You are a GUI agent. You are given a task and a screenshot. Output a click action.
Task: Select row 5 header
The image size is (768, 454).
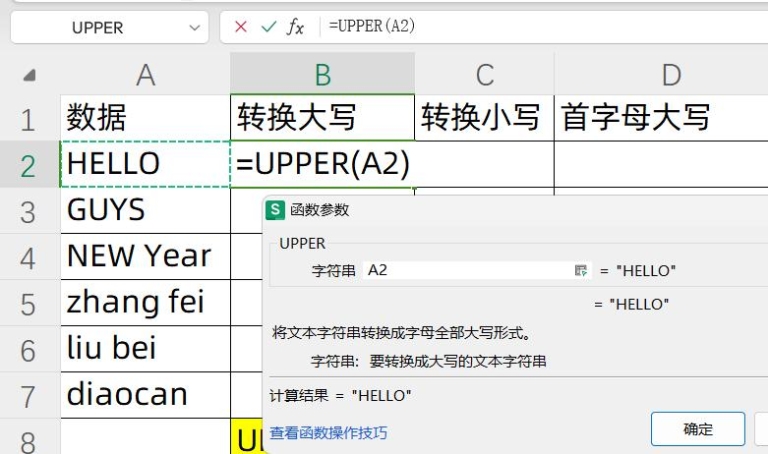click(29, 303)
